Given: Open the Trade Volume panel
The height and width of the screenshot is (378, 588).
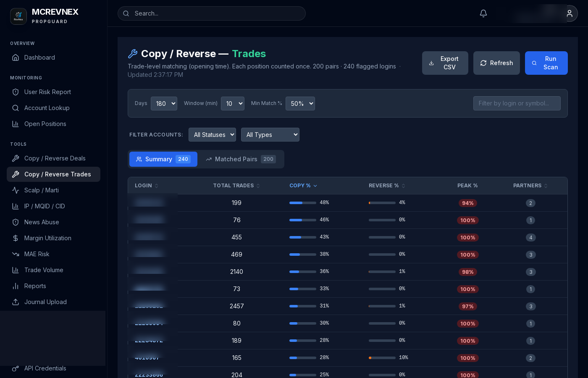Looking at the screenshot, I should (43, 270).
